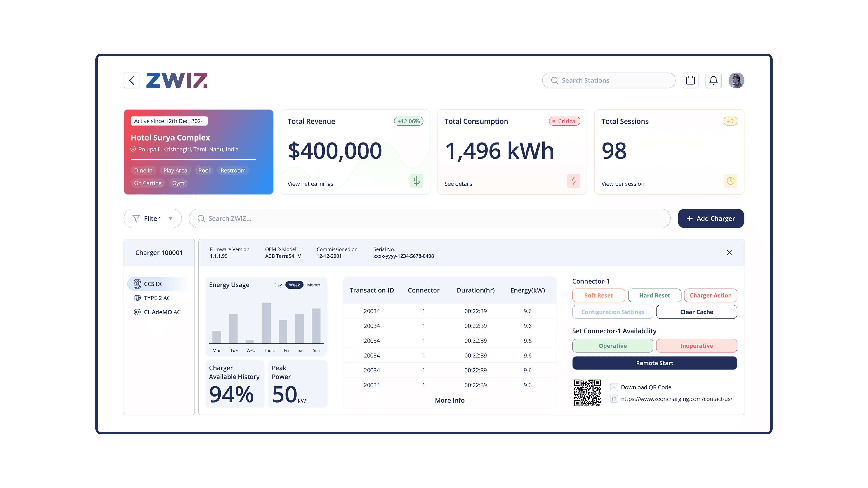Open notifications bell icon
This screenshot has width=868, height=488.
[x=713, y=80]
